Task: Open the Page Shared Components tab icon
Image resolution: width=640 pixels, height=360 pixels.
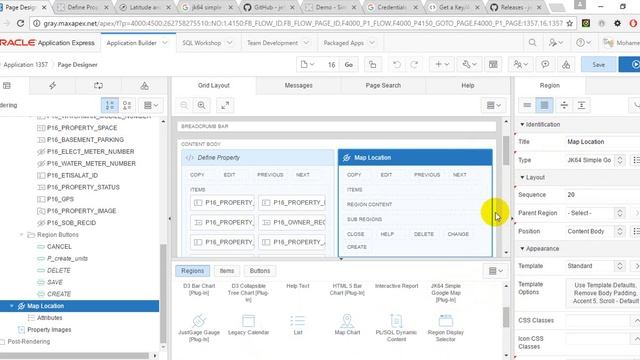Action: pyautogui.click(x=144, y=86)
